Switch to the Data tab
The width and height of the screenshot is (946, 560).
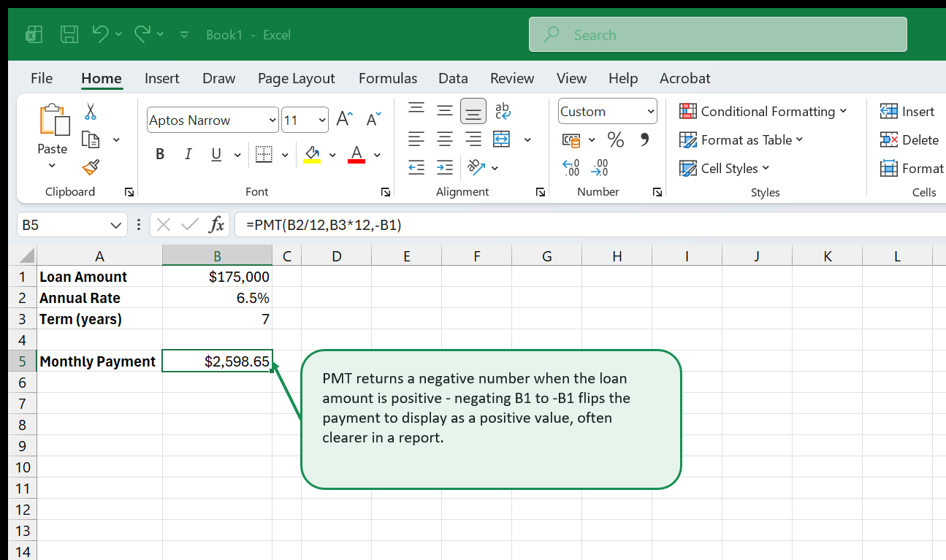click(453, 78)
